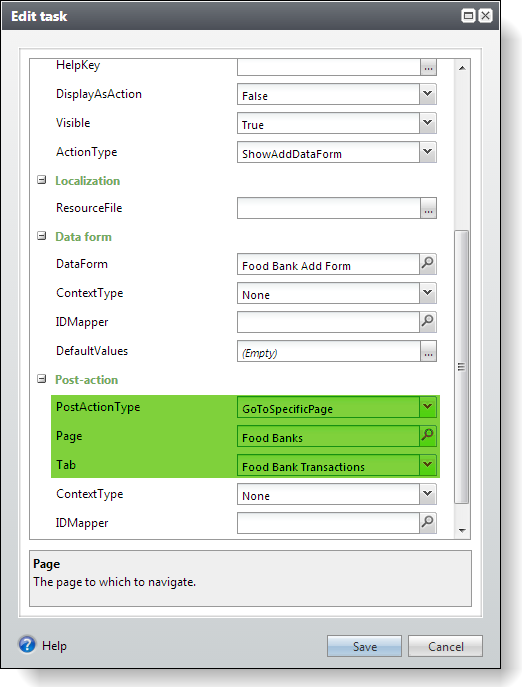
Task: Click the blue Help question mark icon
Action: 27,645
